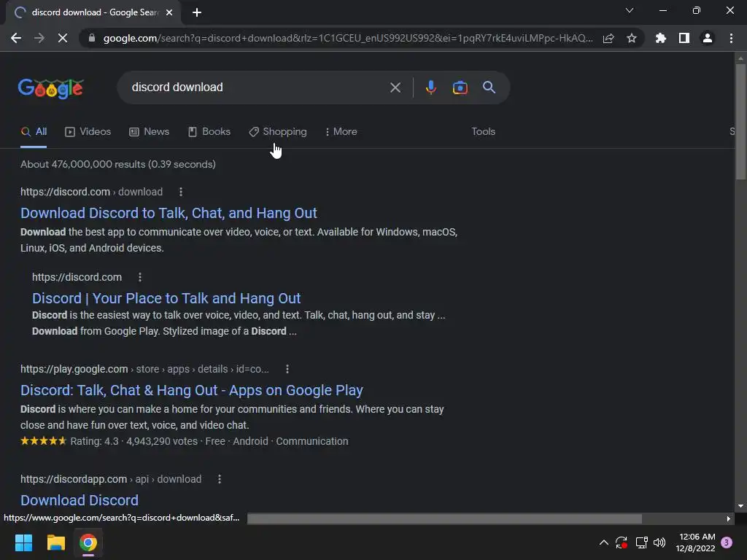
Task: Click the horizontal scroll right arrow
Action: coord(728,518)
